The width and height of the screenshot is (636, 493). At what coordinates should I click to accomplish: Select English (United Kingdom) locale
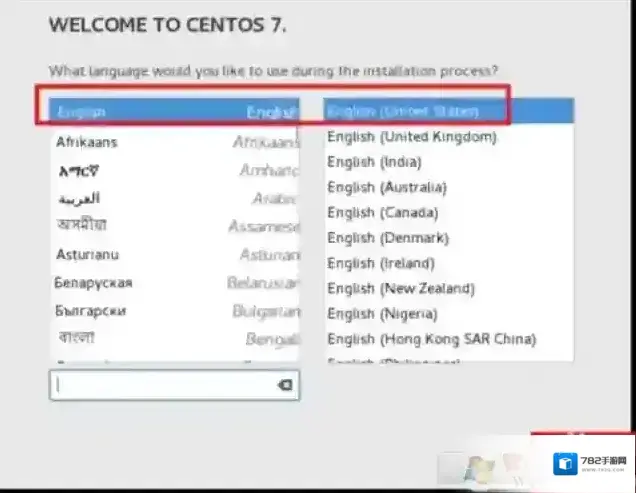(447, 136)
